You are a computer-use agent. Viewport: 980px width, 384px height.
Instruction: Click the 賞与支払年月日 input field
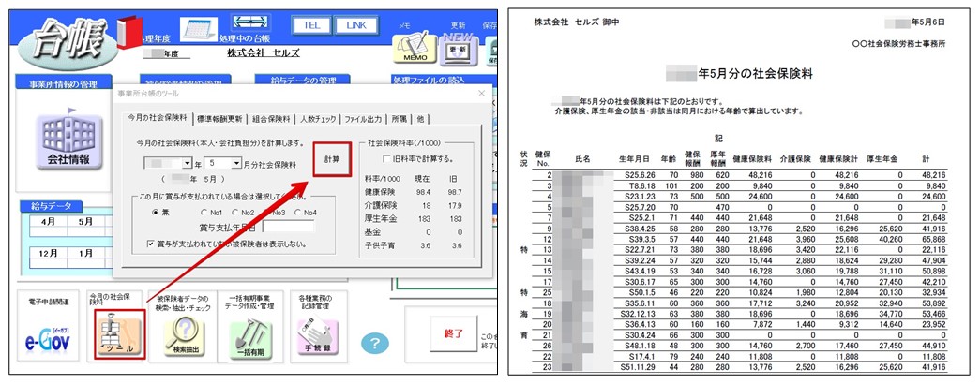click(288, 226)
